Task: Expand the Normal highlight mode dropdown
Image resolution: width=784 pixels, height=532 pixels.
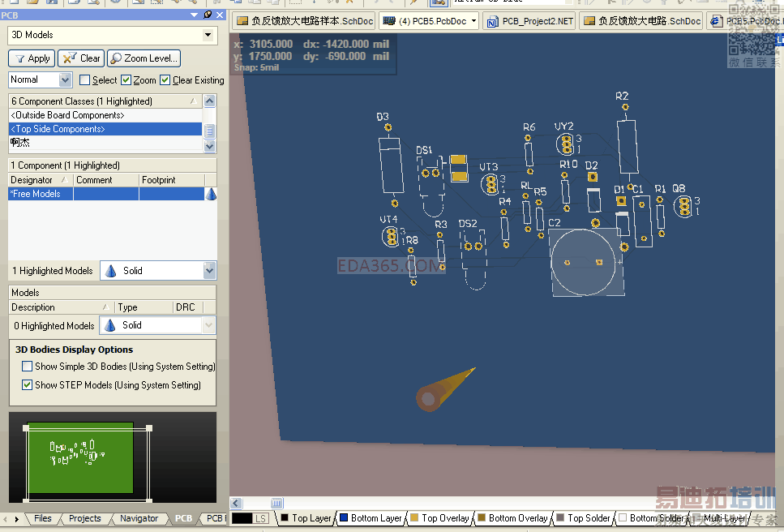Action: tap(65, 79)
